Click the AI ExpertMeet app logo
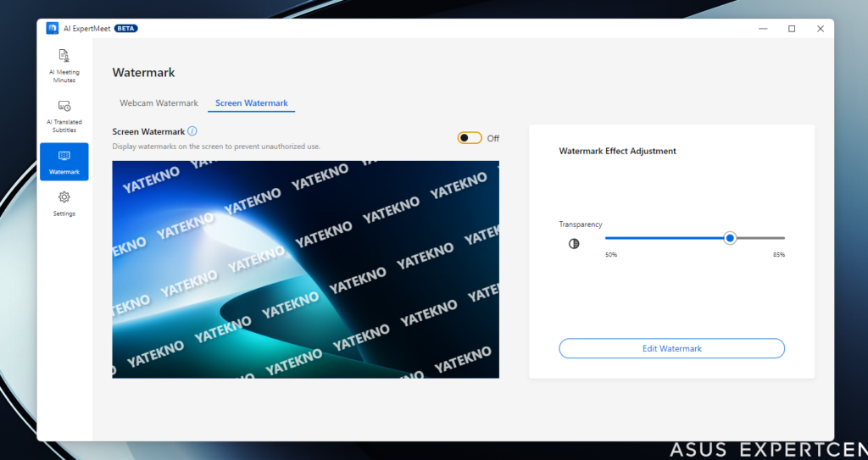The image size is (868, 460). coord(52,28)
